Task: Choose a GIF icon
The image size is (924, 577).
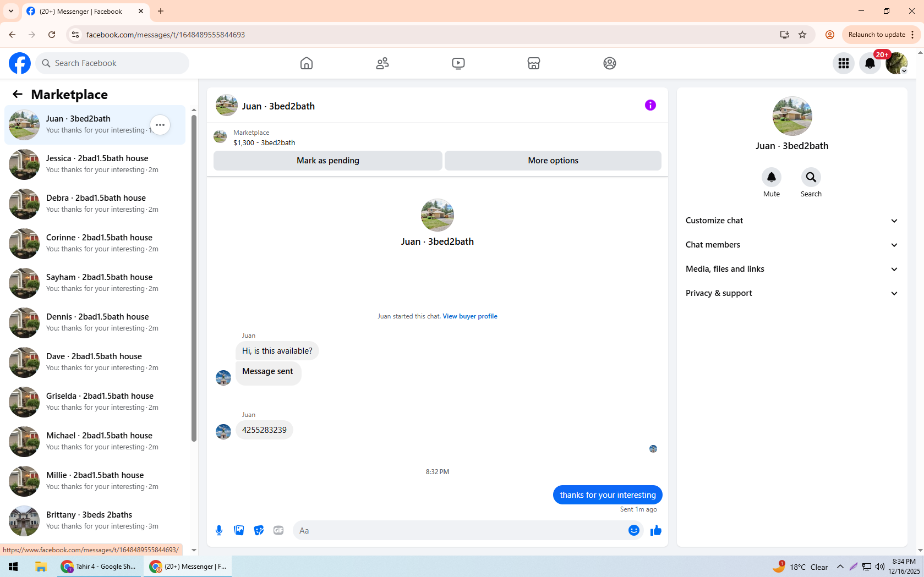Action: click(x=278, y=530)
